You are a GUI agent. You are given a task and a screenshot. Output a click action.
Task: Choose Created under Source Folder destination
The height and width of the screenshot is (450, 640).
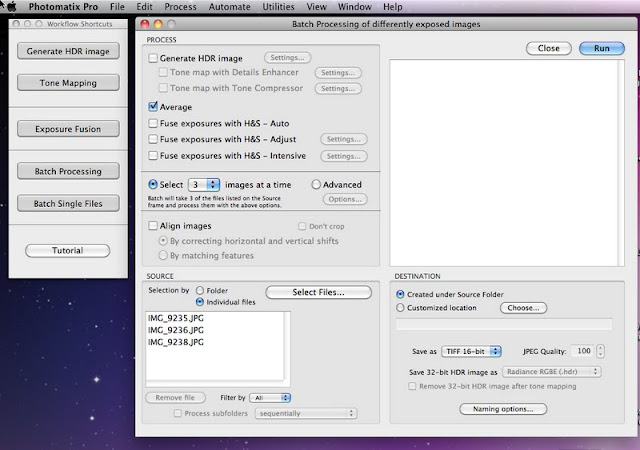[x=400, y=294]
